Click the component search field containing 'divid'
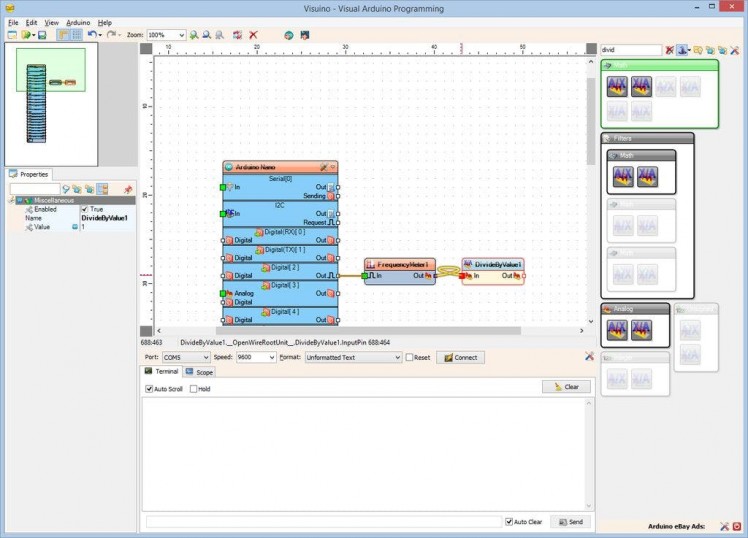 (630, 49)
